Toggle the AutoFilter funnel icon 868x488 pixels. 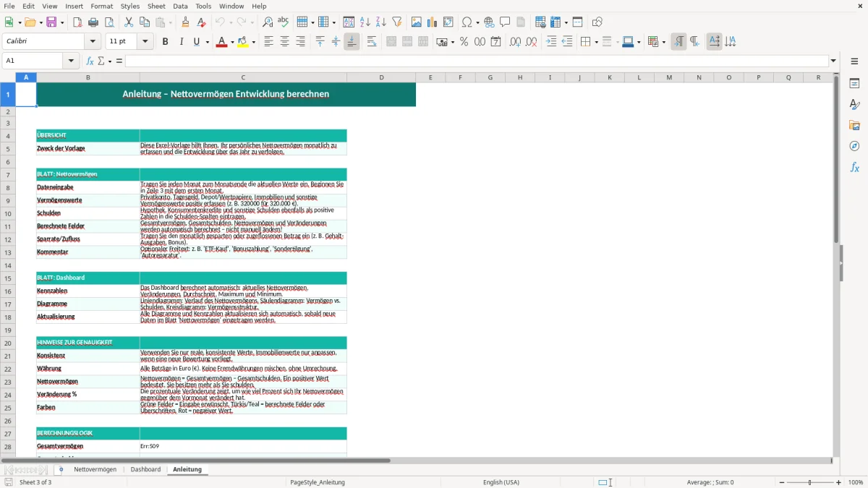tap(396, 22)
